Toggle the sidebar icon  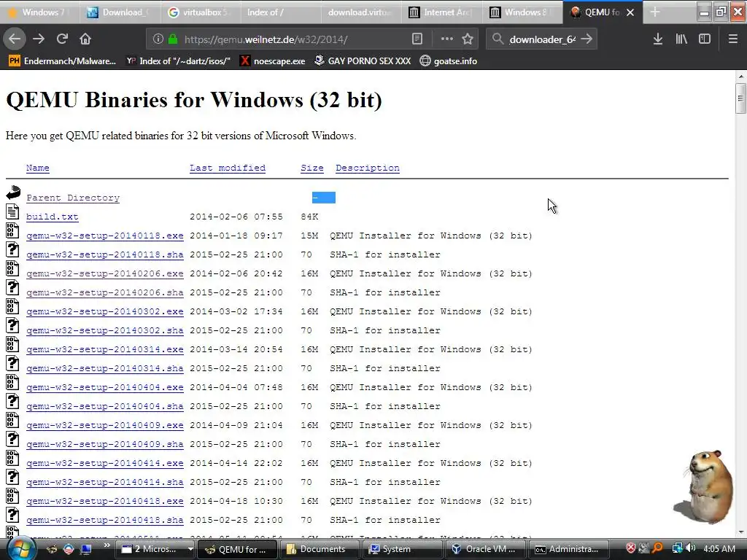[x=705, y=39]
